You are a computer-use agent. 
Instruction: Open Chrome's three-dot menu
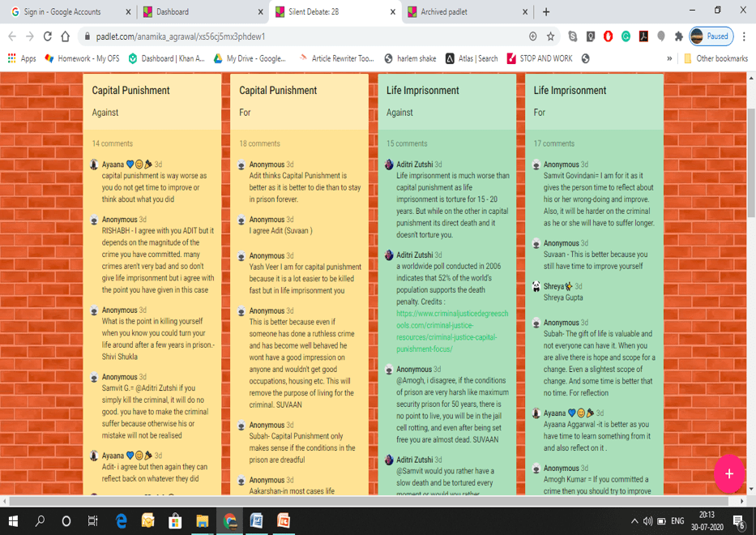coord(744,36)
